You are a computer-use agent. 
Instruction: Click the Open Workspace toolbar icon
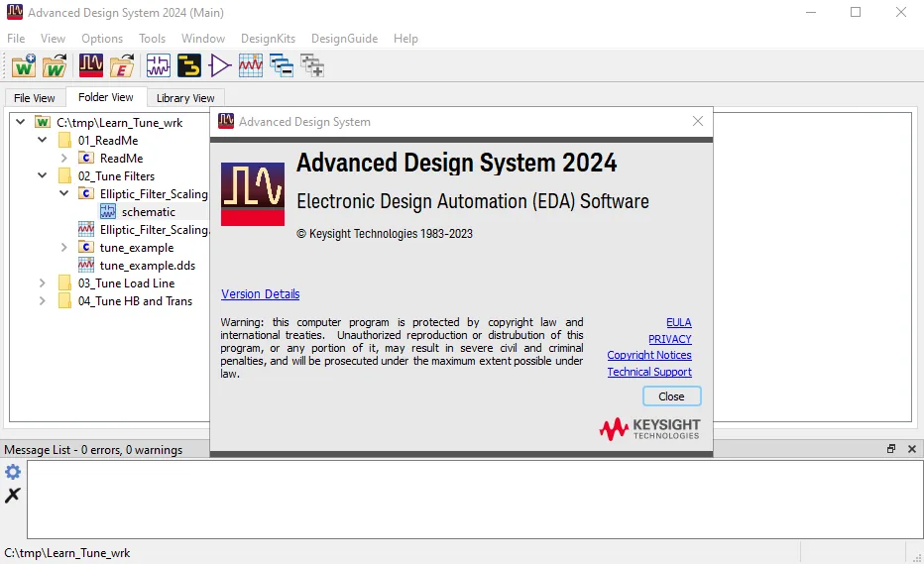(55, 65)
